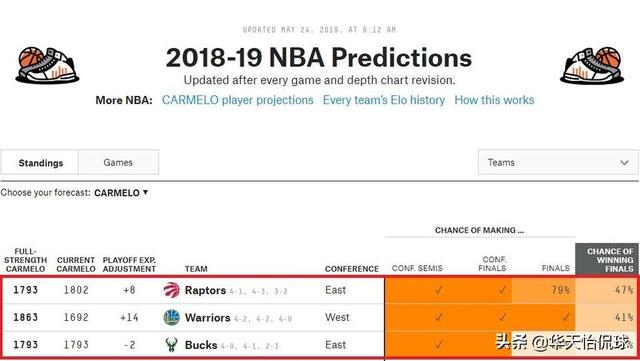Click Warriors finals checkmark
Image resolution: width=640 pixels, height=361 pixels.
pos(565,317)
